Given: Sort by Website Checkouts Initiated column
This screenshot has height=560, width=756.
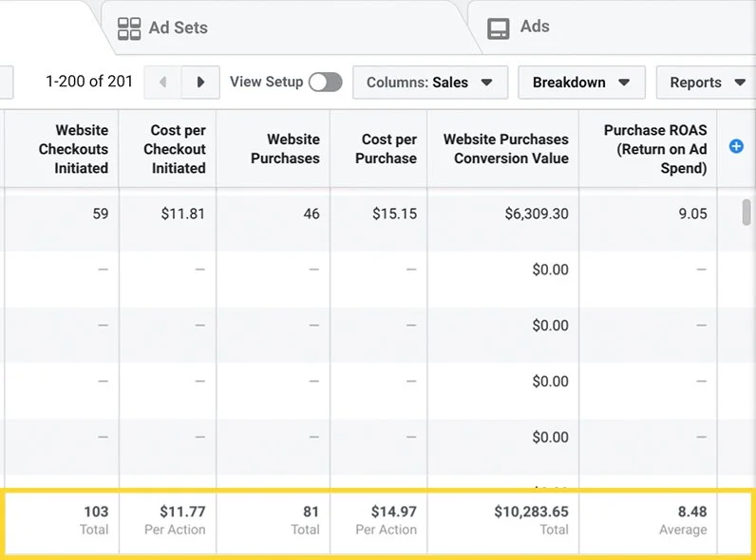Looking at the screenshot, I should [x=73, y=149].
